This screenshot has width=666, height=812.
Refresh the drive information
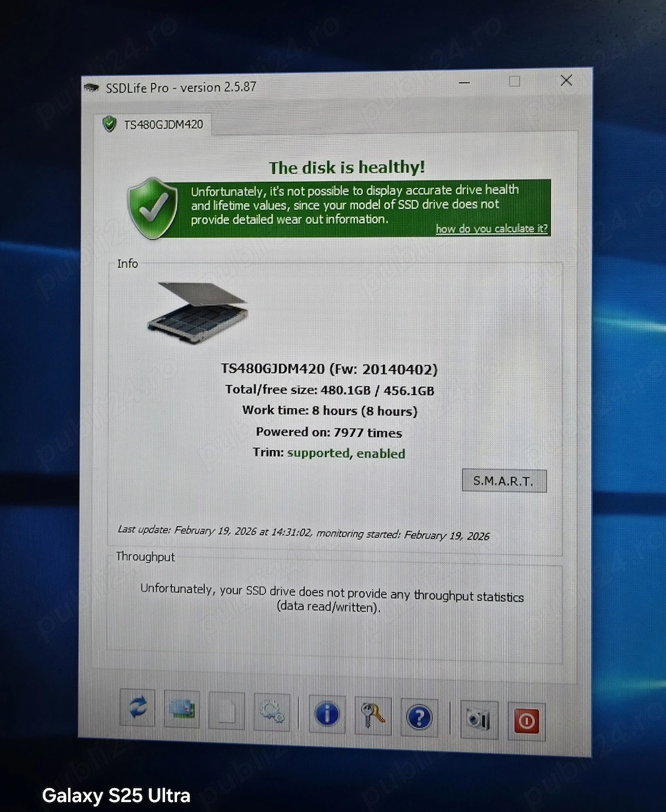coord(137,709)
